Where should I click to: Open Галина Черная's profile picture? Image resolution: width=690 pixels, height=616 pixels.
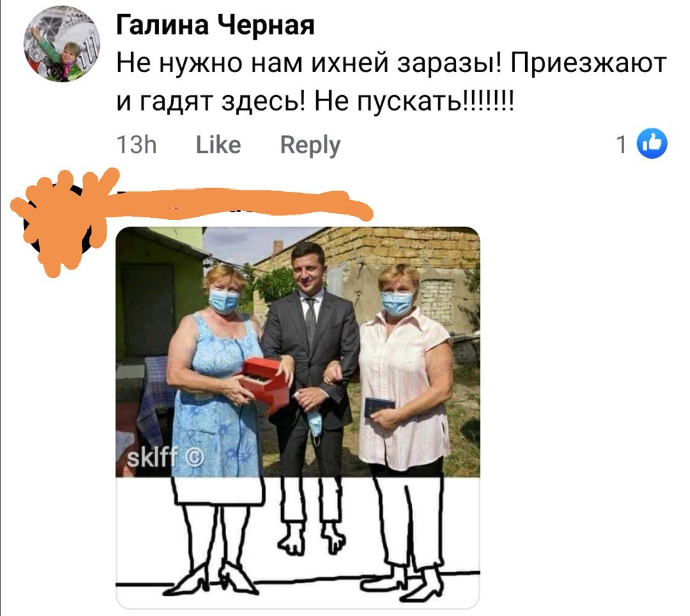pyautogui.click(x=61, y=44)
